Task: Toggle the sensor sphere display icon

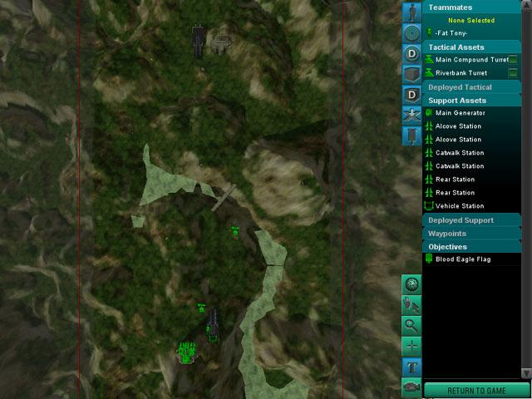Action: [411, 284]
